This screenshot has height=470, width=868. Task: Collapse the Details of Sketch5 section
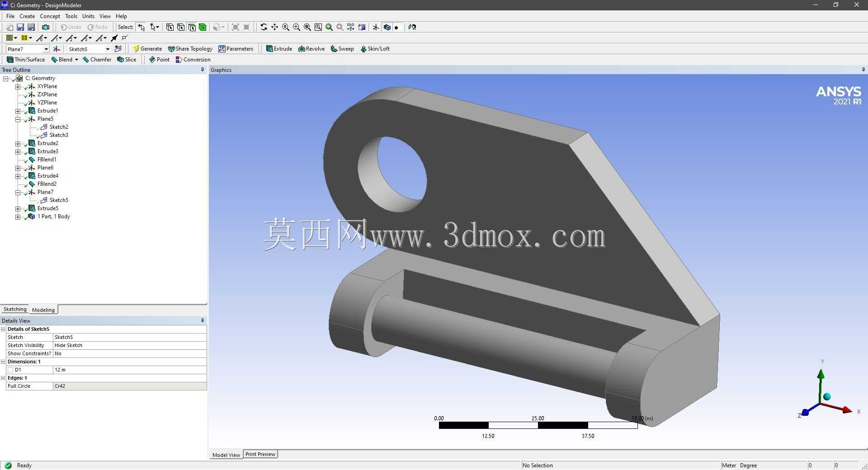[3, 329]
